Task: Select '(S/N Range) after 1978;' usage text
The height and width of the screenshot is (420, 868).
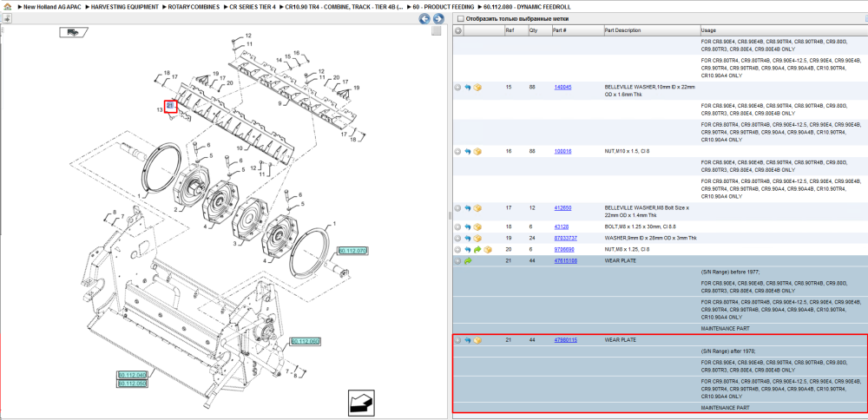Action: click(728, 351)
